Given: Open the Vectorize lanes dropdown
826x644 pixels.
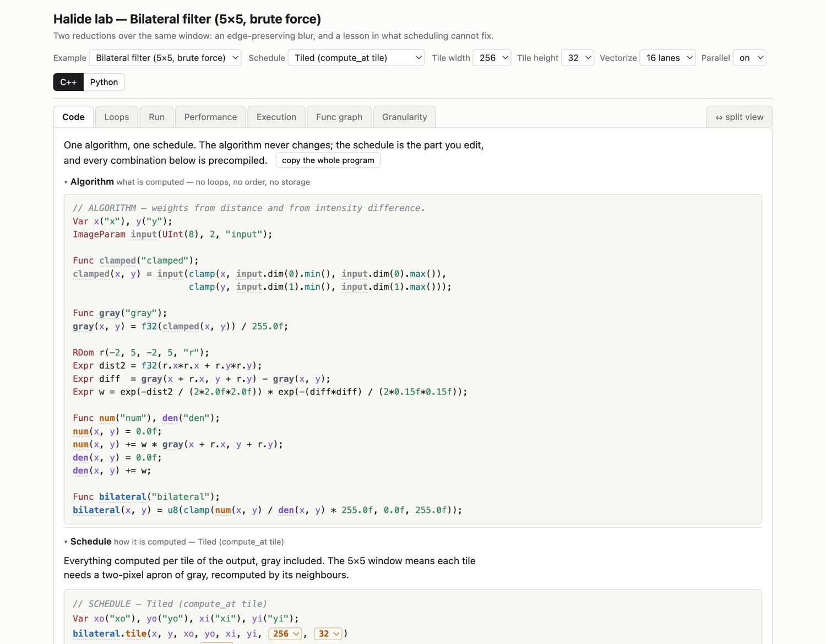Looking at the screenshot, I should [x=667, y=58].
